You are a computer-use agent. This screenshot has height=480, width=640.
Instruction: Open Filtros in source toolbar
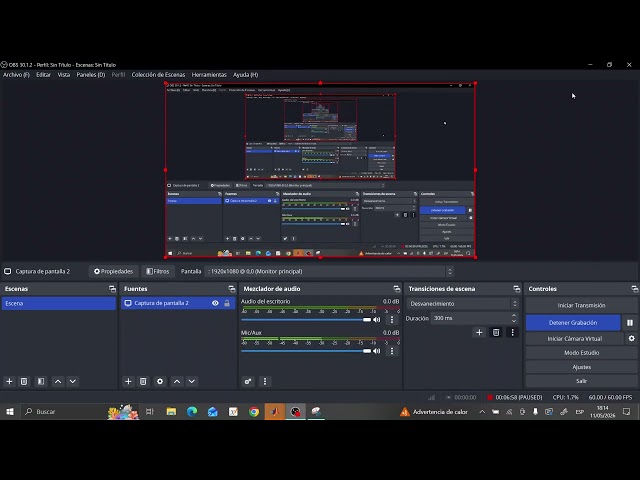coord(158,271)
